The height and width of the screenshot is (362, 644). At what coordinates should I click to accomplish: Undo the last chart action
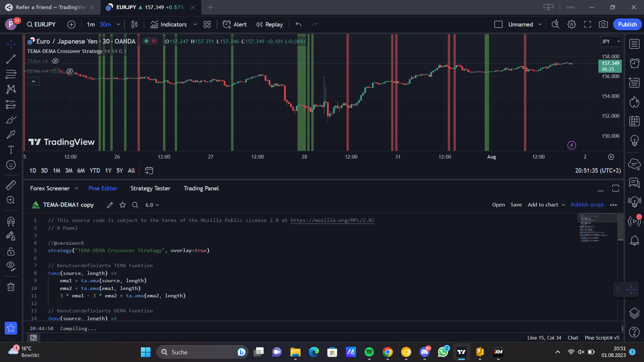pyautogui.click(x=298, y=24)
